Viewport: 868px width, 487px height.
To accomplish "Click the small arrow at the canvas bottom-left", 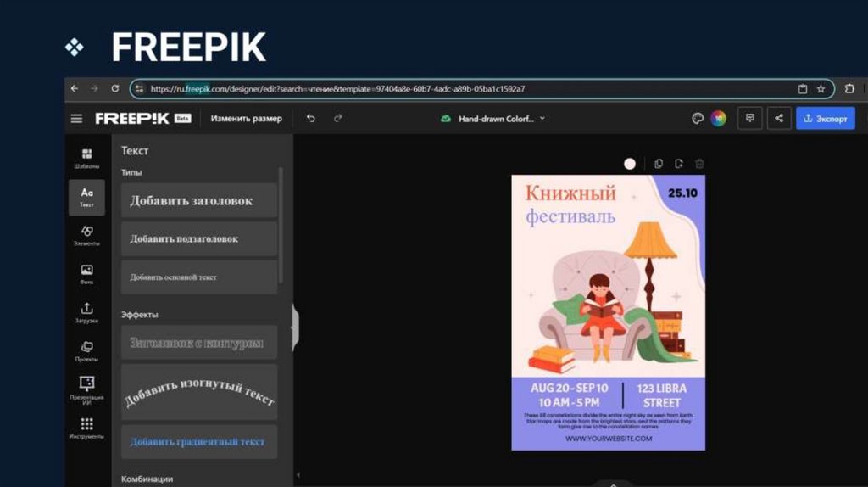I will coord(298,475).
